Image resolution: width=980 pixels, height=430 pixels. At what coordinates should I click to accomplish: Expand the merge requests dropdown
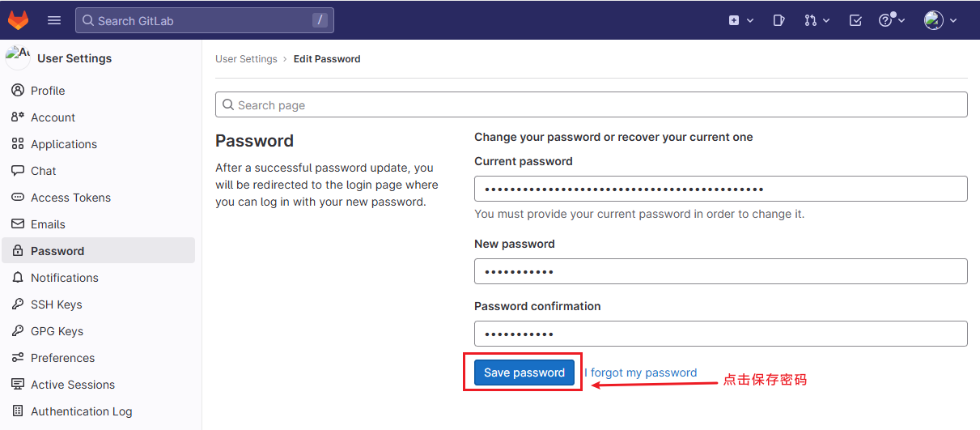pyautogui.click(x=817, y=20)
